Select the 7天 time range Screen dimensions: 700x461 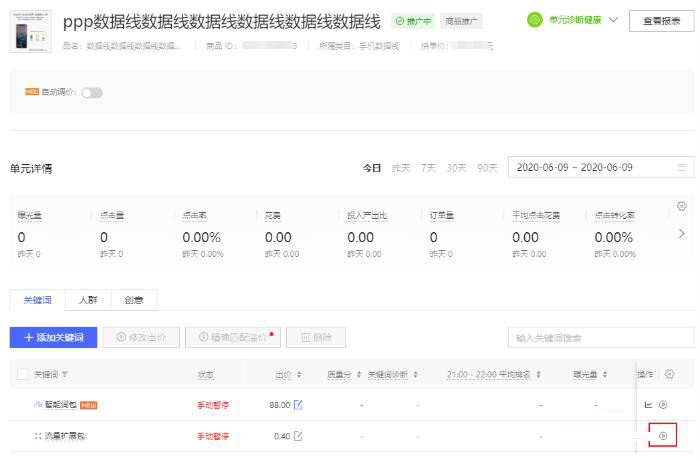tap(428, 168)
